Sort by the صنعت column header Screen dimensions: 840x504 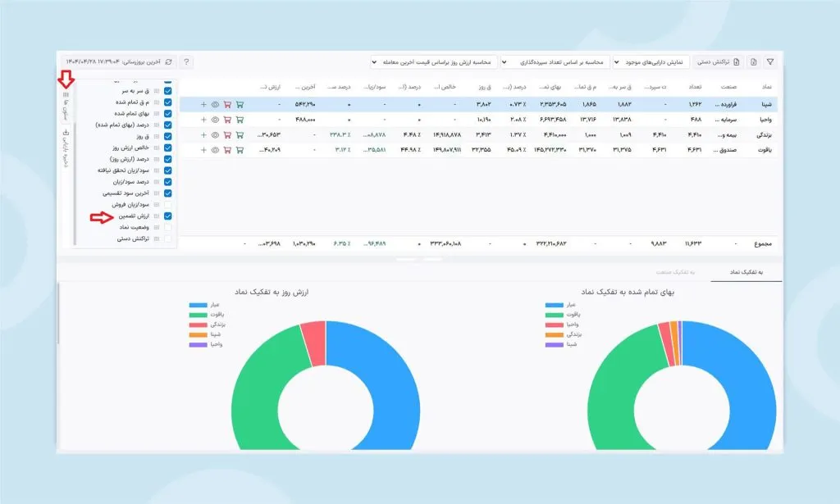728,87
